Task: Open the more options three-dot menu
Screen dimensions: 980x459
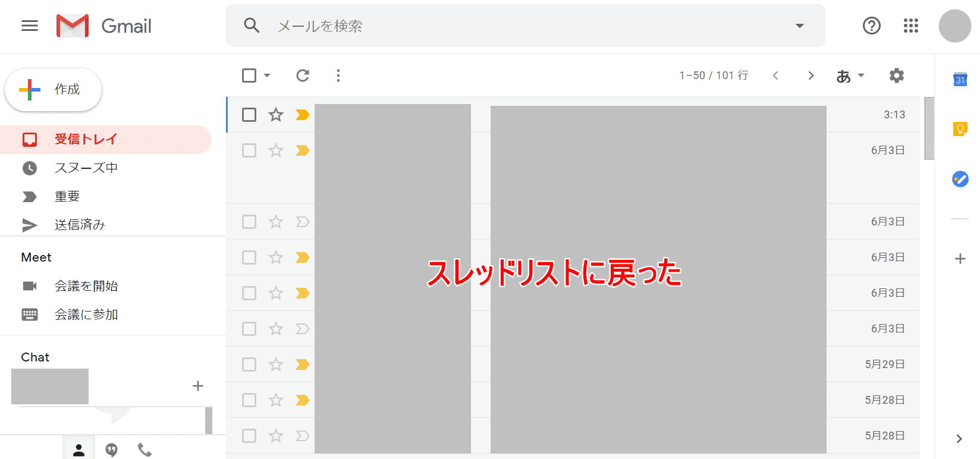Action: point(338,76)
